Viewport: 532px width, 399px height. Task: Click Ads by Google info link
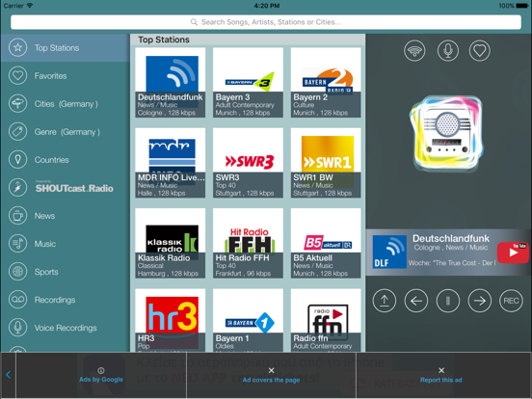[101, 375]
